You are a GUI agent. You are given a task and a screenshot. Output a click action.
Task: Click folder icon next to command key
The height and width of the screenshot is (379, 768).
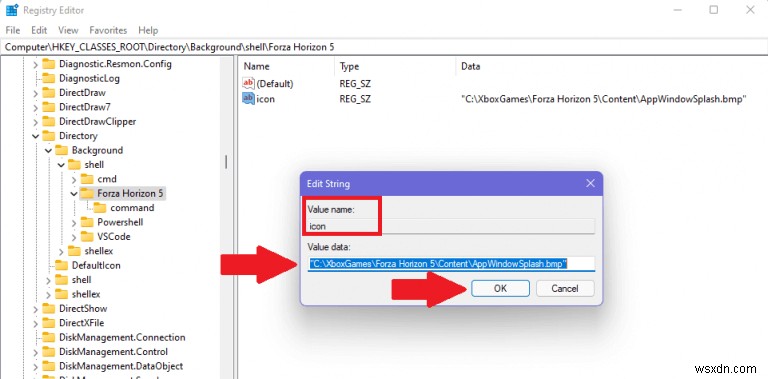pyautogui.click(x=99, y=208)
